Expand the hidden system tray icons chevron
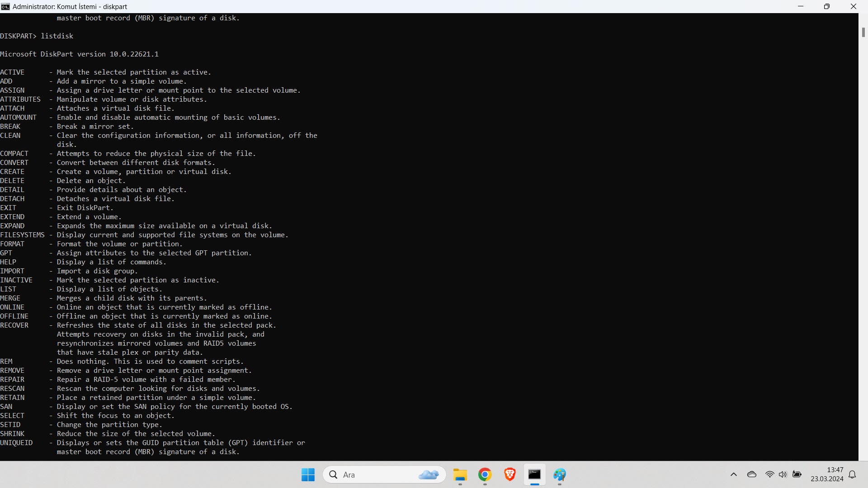 coord(734,474)
